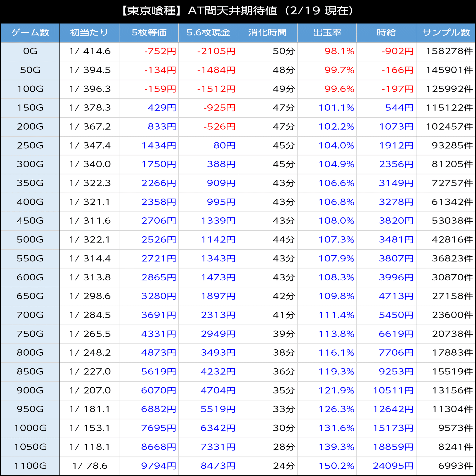Select the 0G row label
Screen dimensions: 476x476
[30, 51]
